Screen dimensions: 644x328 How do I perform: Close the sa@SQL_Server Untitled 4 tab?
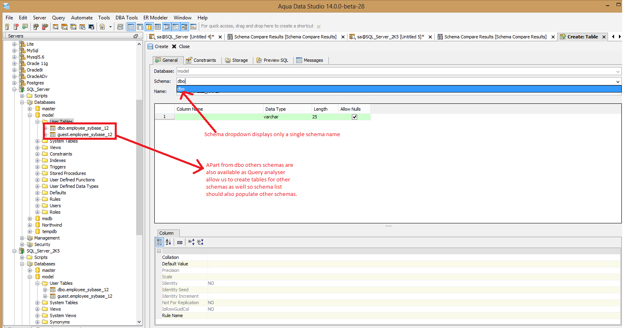pyautogui.click(x=220, y=37)
